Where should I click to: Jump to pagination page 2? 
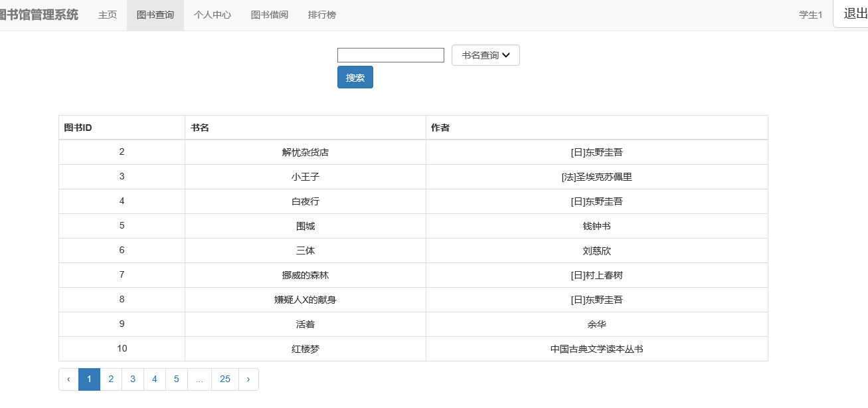click(111, 379)
